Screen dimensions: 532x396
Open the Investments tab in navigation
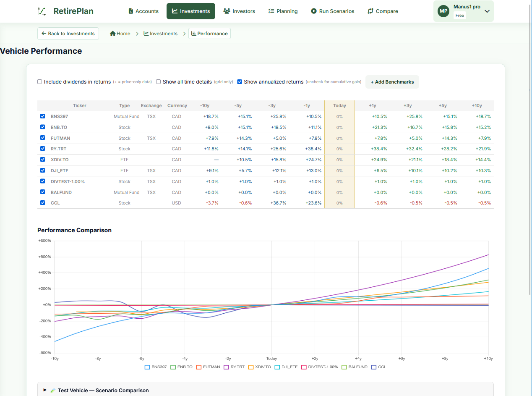(x=191, y=11)
